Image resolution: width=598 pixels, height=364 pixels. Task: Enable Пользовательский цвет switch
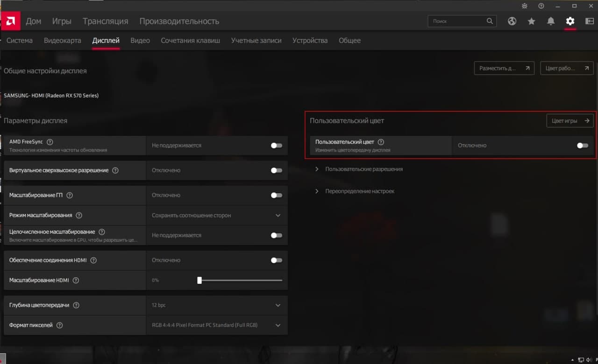pos(583,146)
